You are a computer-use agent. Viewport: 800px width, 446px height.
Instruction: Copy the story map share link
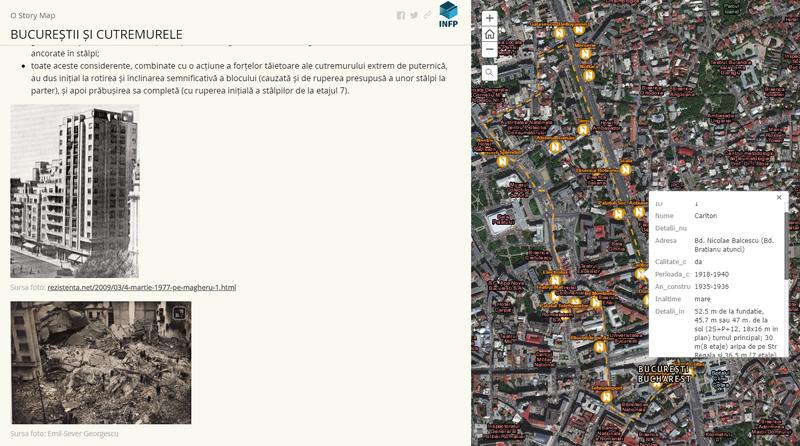(428, 15)
